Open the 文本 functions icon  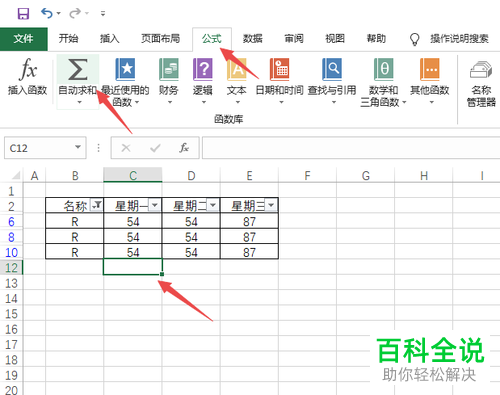237,69
